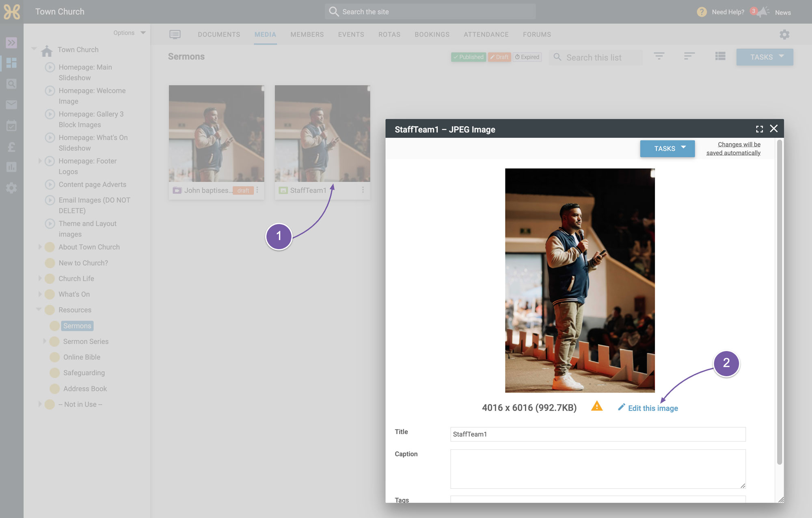Expand dialog to fullscreen view
The height and width of the screenshot is (518, 812).
click(759, 129)
